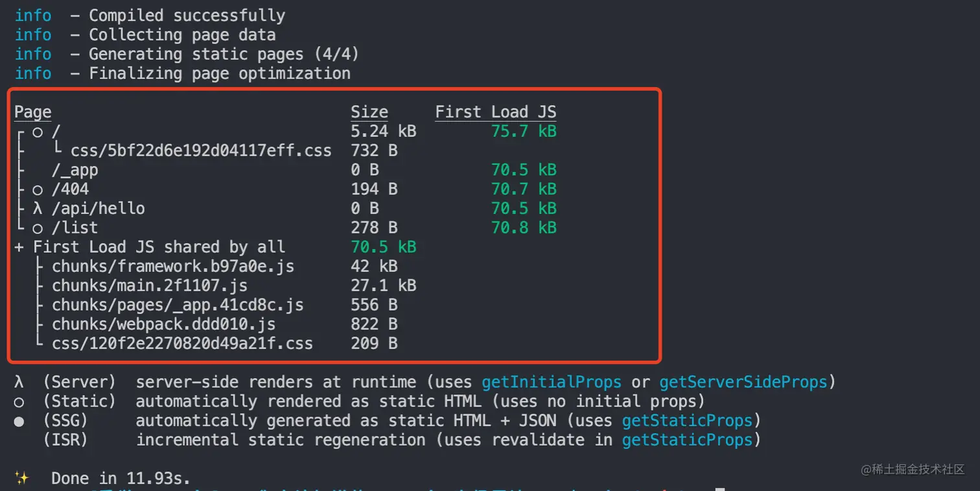Select the 70.8 kB value for /list
The width and height of the screenshot is (980, 491).
tap(524, 228)
